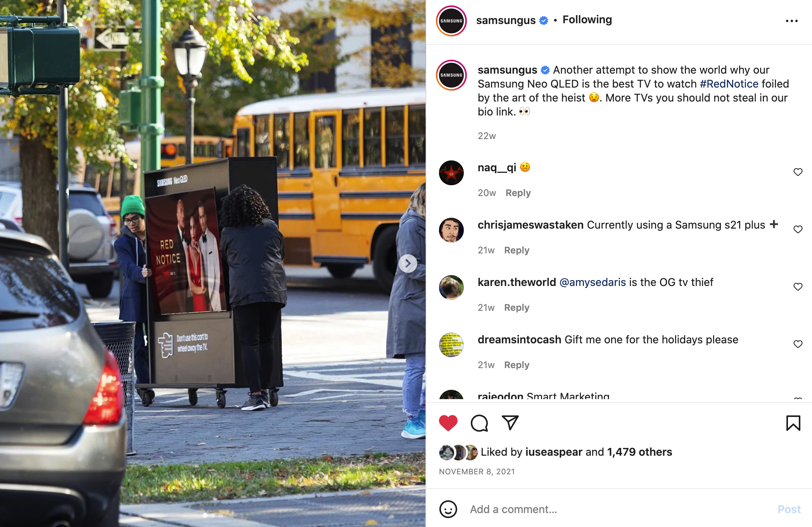Open the three-dots more options menu

point(791,21)
